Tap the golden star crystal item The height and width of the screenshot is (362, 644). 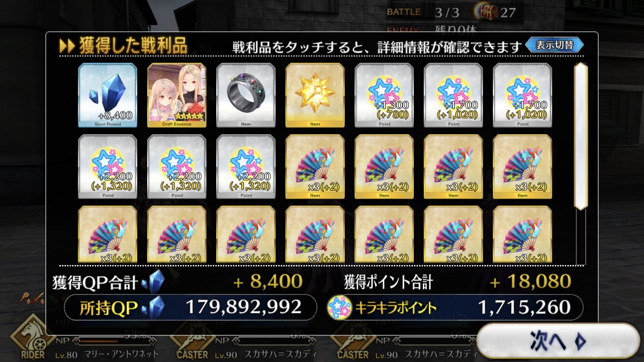click(315, 95)
